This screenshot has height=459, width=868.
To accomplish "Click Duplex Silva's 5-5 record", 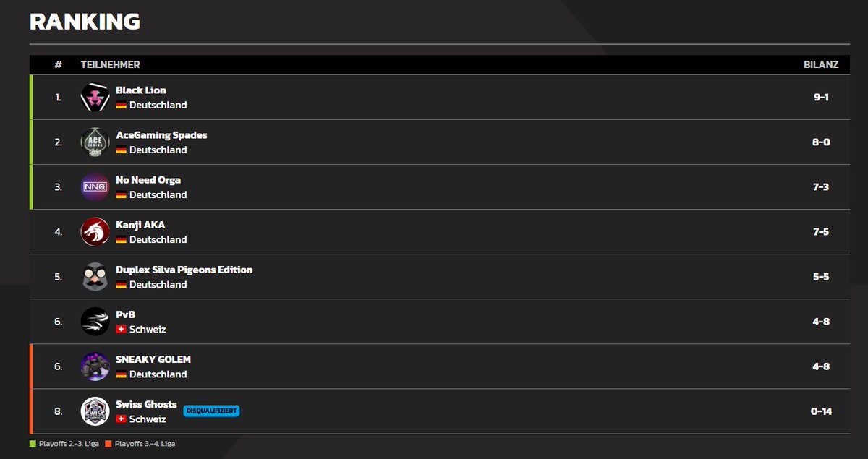I will 821,277.
